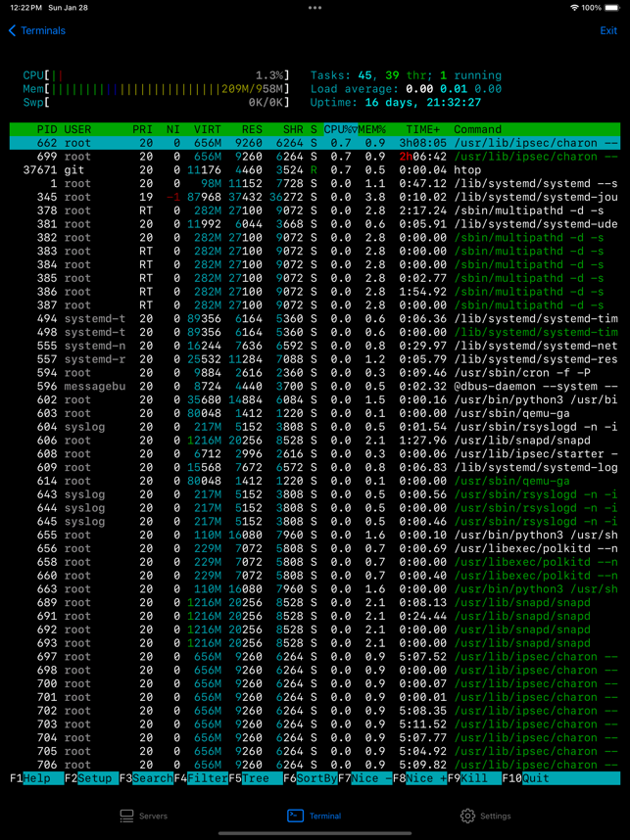Image resolution: width=630 pixels, height=840 pixels.
Task: Open the three-dot multitasking menu
Action: (x=315, y=8)
